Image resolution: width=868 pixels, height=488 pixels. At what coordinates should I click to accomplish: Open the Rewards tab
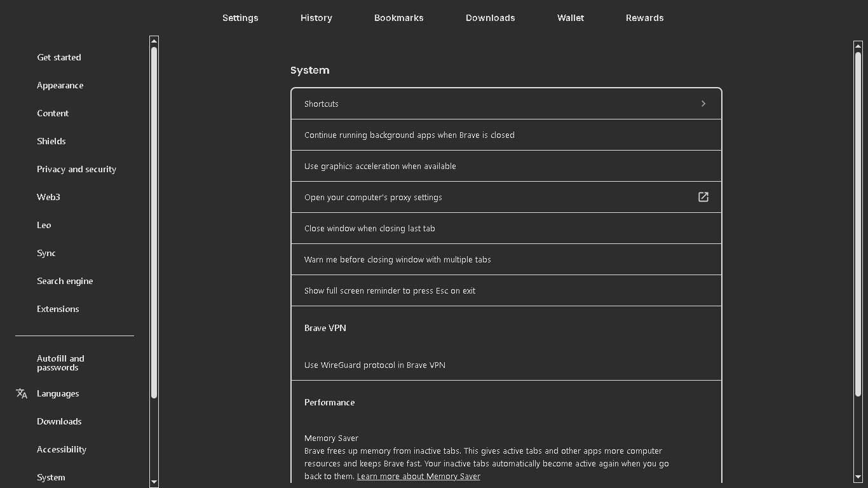(645, 18)
